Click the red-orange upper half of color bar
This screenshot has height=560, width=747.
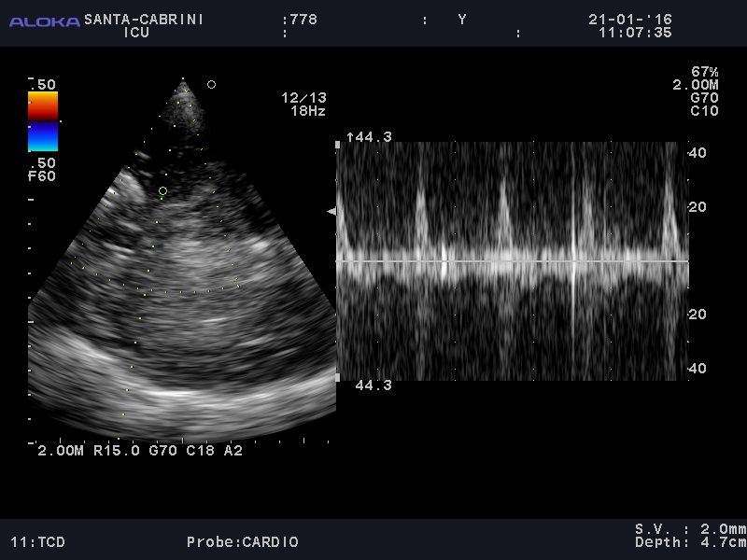tap(43, 106)
